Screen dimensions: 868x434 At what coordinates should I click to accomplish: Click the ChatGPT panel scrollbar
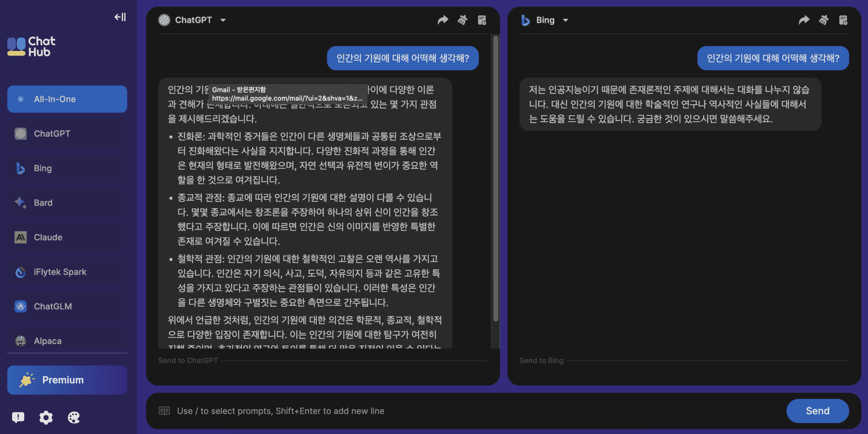(495, 178)
